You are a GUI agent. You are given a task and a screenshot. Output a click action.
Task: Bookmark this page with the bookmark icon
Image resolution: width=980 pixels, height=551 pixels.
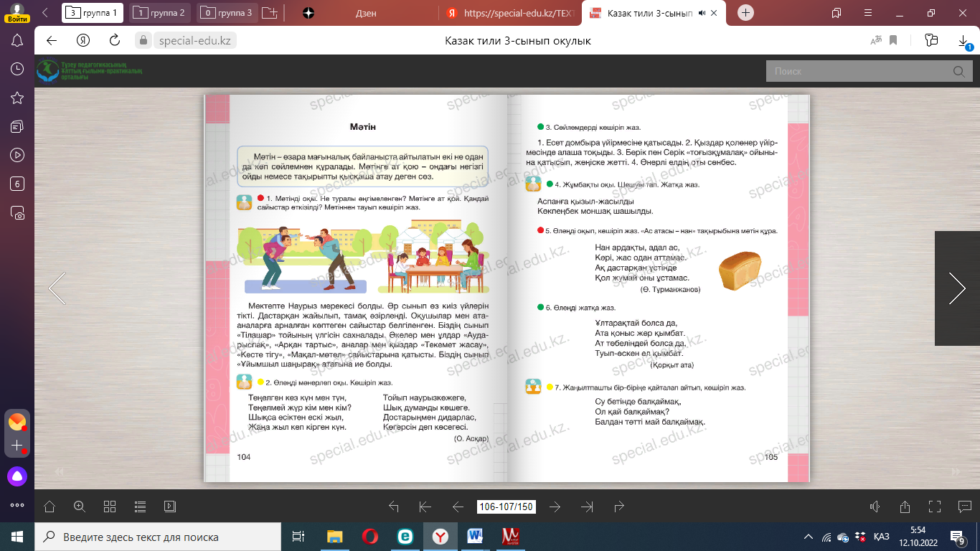894,41
